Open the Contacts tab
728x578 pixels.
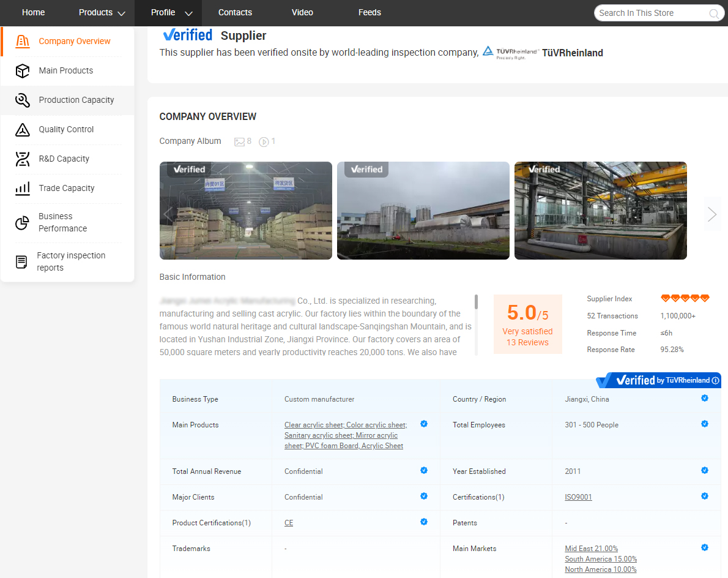(235, 12)
